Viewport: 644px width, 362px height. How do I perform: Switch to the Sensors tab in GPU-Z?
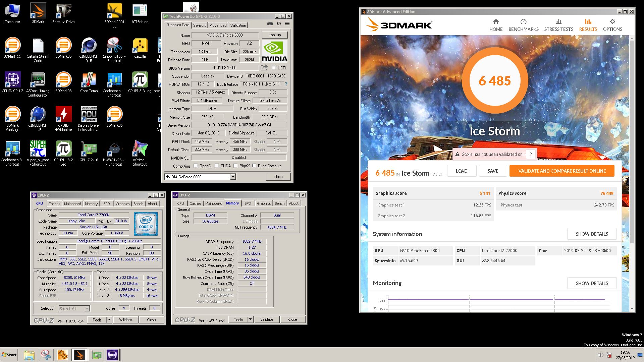pos(200,25)
